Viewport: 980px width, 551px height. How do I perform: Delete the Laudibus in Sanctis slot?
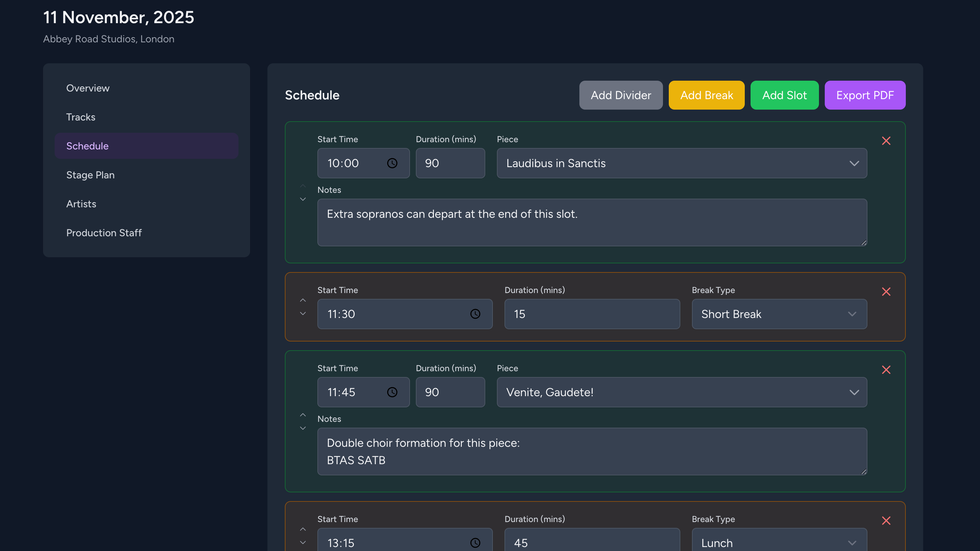pos(886,141)
